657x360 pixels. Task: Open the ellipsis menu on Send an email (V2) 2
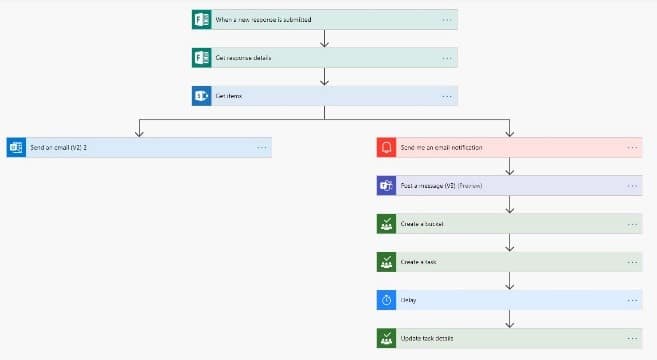262,148
